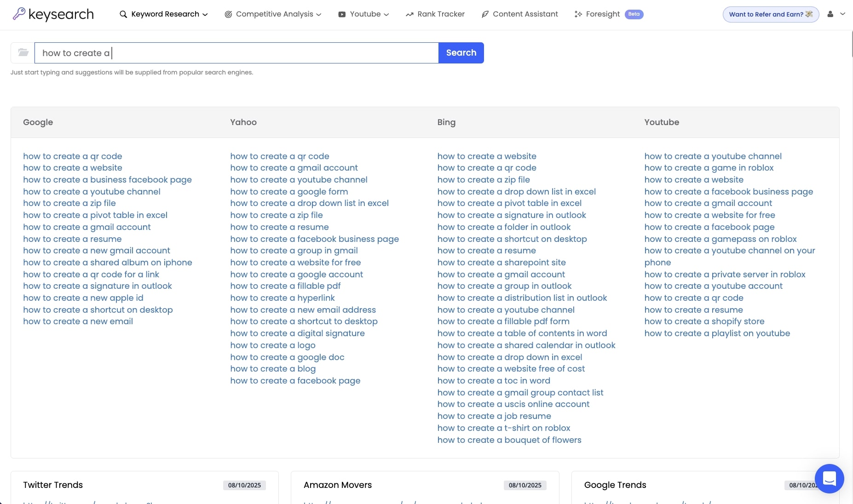Open Bing suggestion 'how to create a sharepoint site'
Viewport: 853px width, 504px height.
click(x=501, y=263)
